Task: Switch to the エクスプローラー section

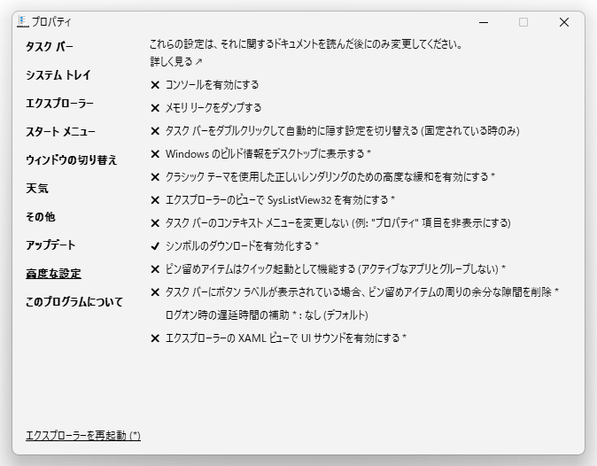Action: (x=59, y=103)
